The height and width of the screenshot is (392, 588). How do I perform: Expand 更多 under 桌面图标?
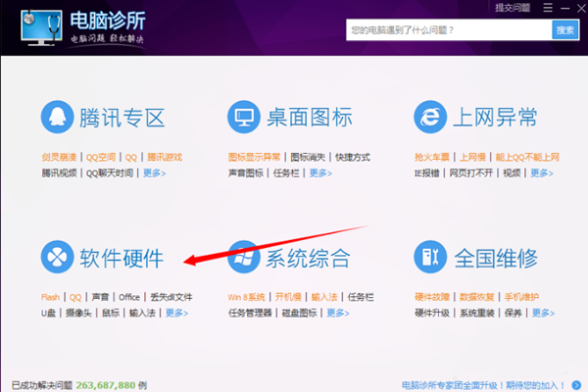point(321,173)
